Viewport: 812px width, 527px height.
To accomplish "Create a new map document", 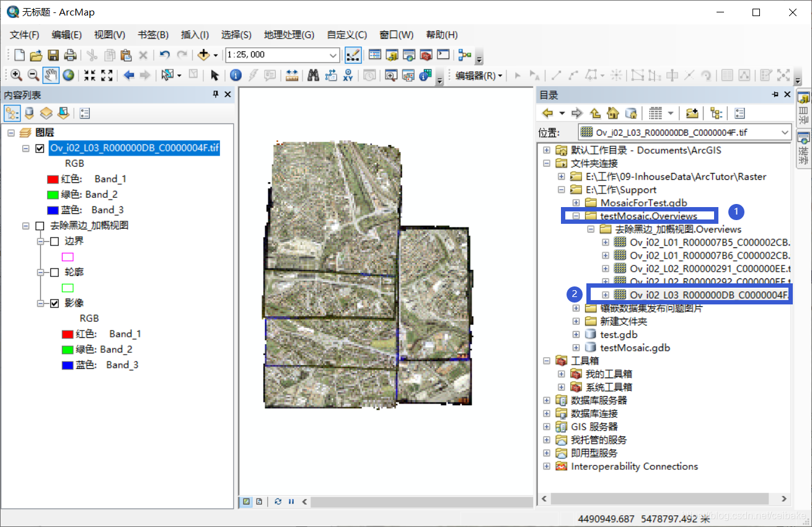I will [x=19, y=55].
